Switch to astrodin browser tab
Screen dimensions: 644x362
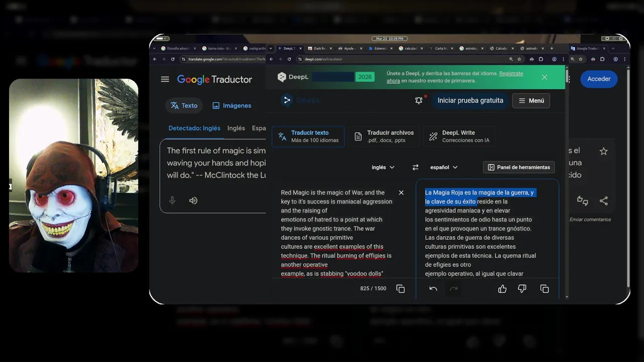tap(531, 48)
